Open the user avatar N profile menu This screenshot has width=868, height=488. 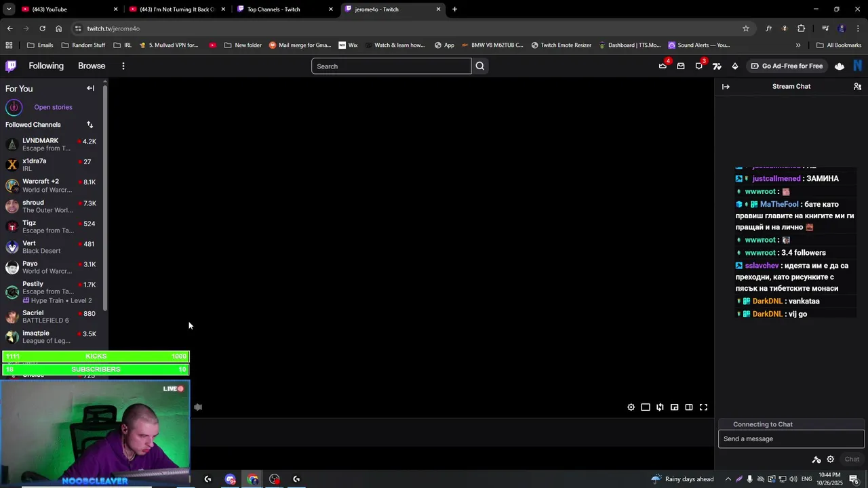tap(858, 66)
